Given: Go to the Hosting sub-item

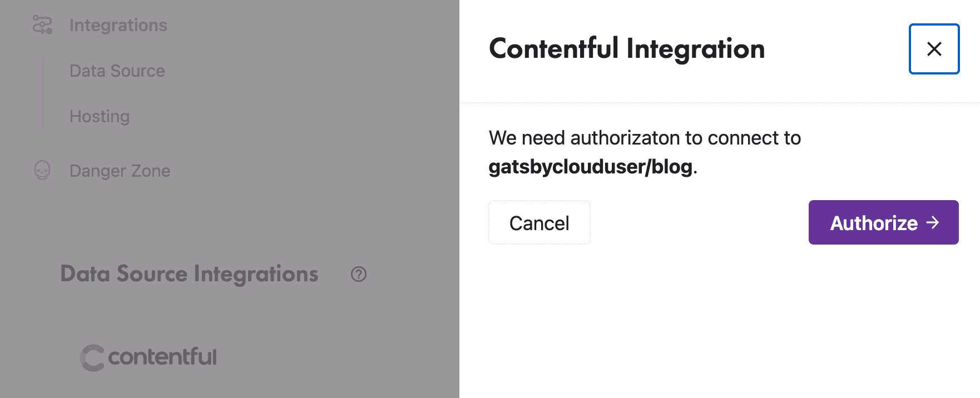Looking at the screenshot, I should pos(100,117).
